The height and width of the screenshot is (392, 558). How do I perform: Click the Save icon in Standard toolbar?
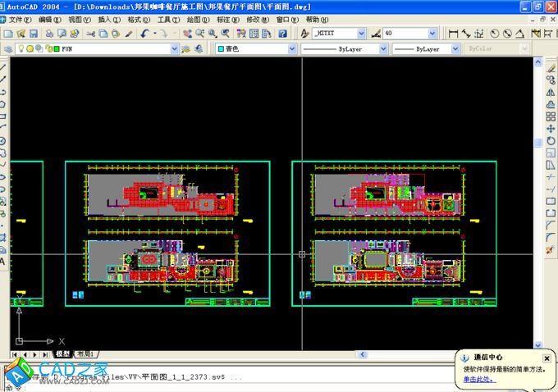34,34
